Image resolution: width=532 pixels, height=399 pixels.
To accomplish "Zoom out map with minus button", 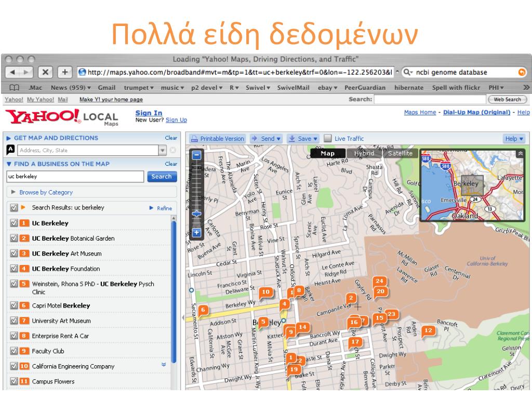I will [196, 155].
